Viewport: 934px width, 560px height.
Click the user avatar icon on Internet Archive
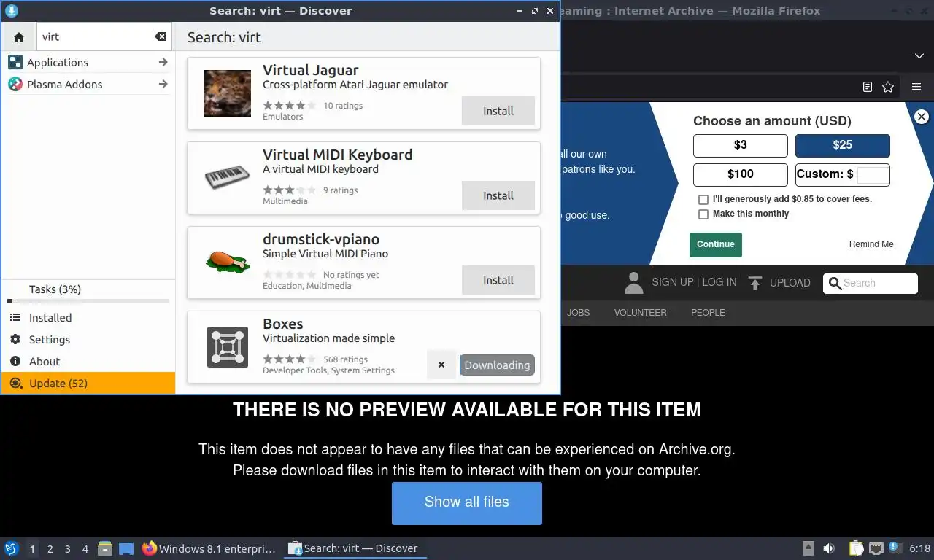634,283
